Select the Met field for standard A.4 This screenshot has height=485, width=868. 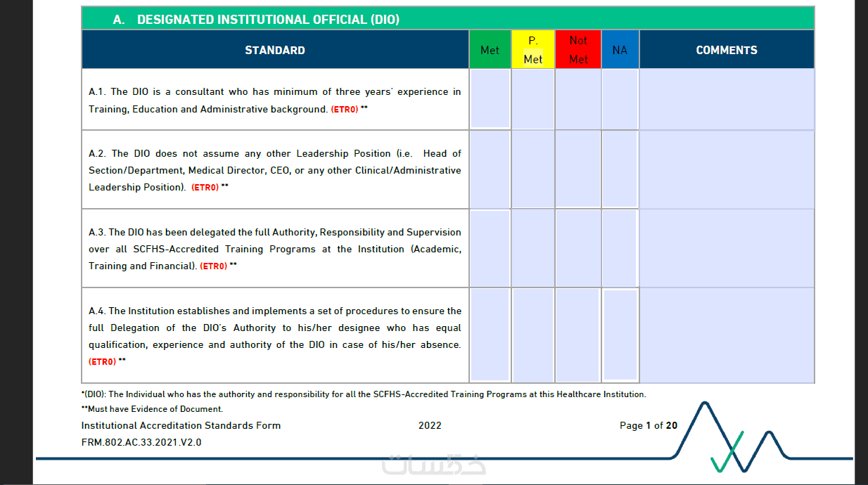(490, 335)
